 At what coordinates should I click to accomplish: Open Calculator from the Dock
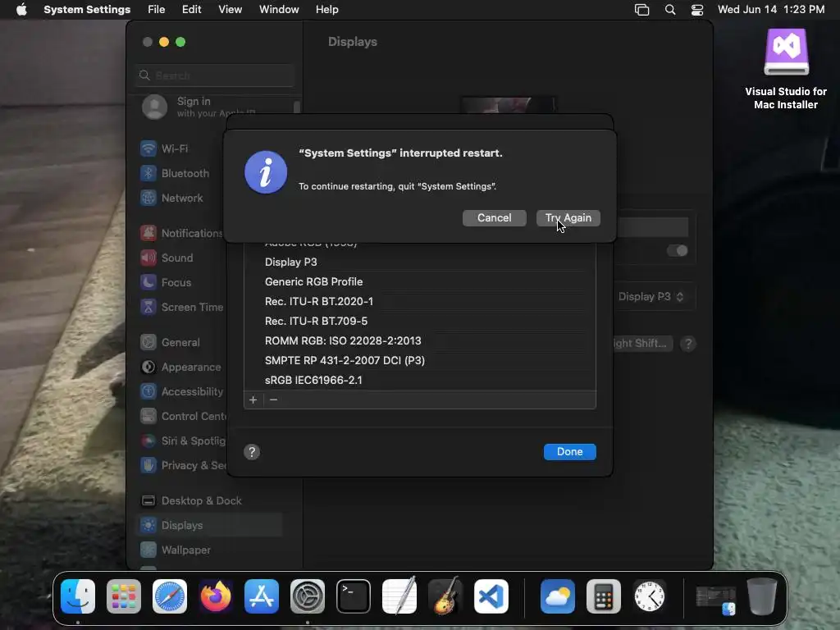604,596
